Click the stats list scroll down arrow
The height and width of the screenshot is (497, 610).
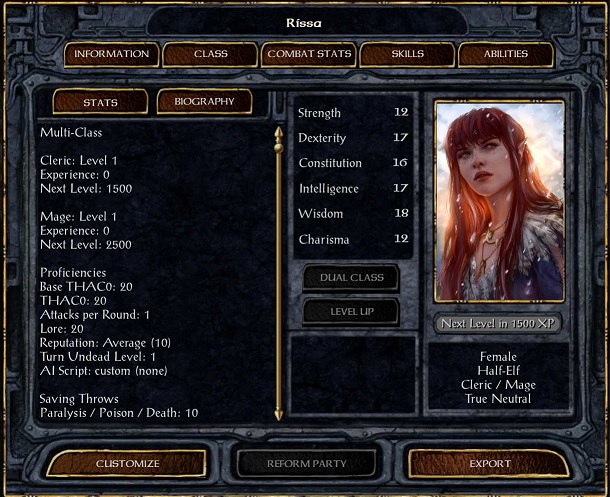[279, 414]
